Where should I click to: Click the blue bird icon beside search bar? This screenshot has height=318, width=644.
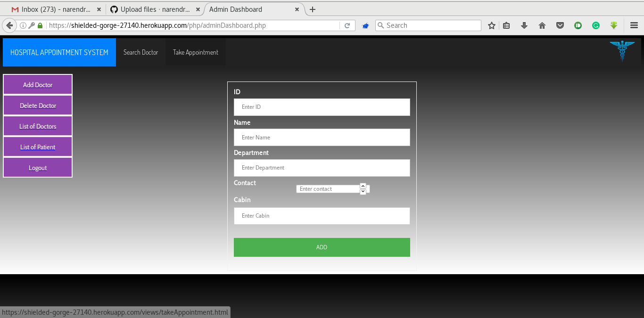point(365,26)
